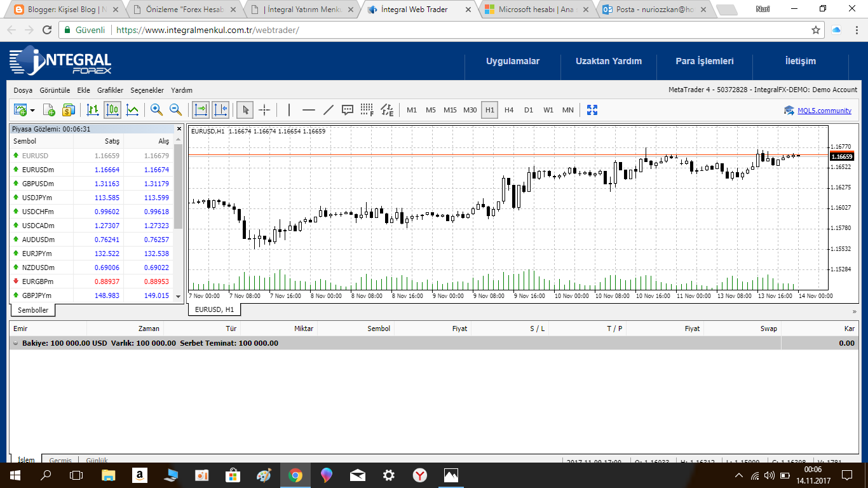Image resolution: width=868 pixels, height=488 pixels.
Task: Pick the trendline drawing tool
Action: point(329,110)
